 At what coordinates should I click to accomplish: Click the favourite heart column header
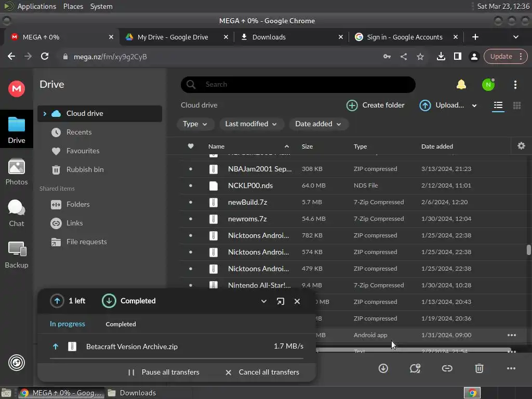click(191, 146)
